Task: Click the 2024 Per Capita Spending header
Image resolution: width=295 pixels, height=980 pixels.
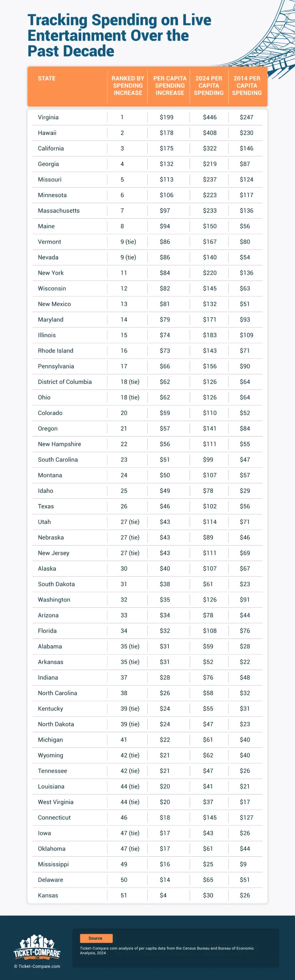Action: [x=209, y=86]
